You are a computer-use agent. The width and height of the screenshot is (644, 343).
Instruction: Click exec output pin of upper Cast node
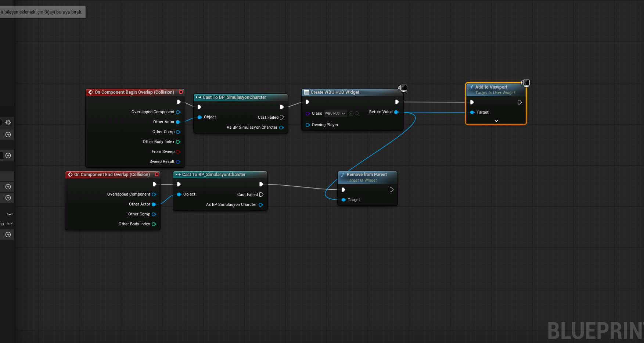point(282,107)
